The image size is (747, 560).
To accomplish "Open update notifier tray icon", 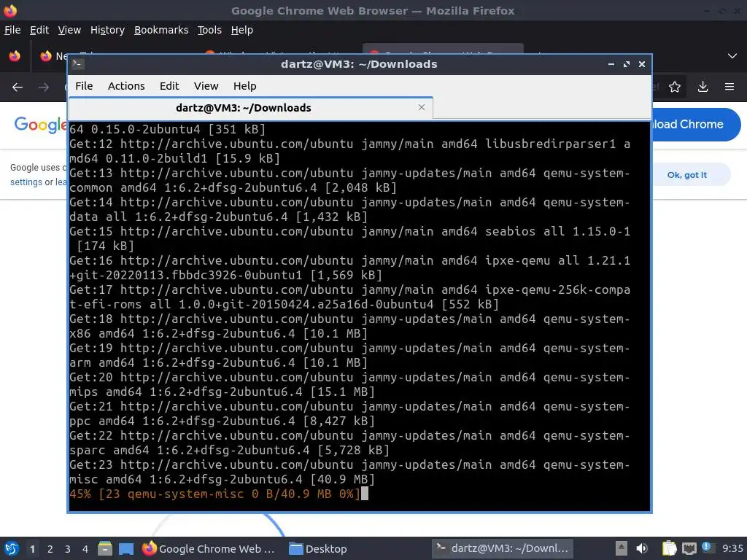I will pos(708,547).
